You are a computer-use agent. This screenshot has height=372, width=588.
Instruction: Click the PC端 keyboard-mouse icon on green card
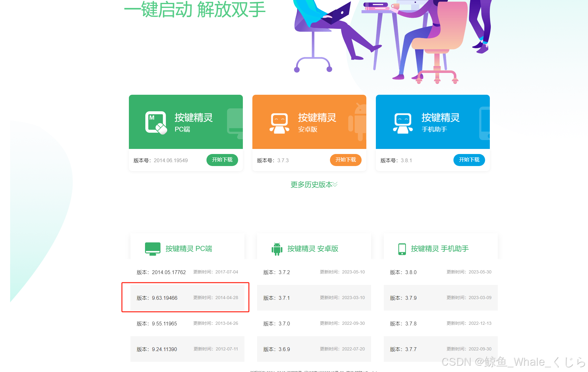click(156, 123)
